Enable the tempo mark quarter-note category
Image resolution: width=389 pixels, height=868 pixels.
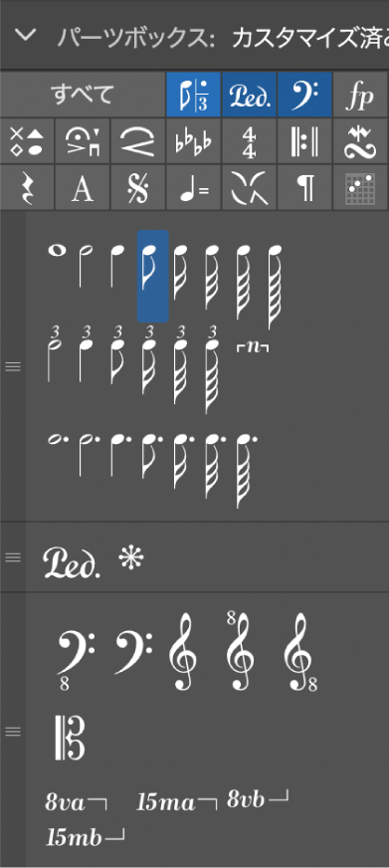pyautogui.click(x=194, y=187)
